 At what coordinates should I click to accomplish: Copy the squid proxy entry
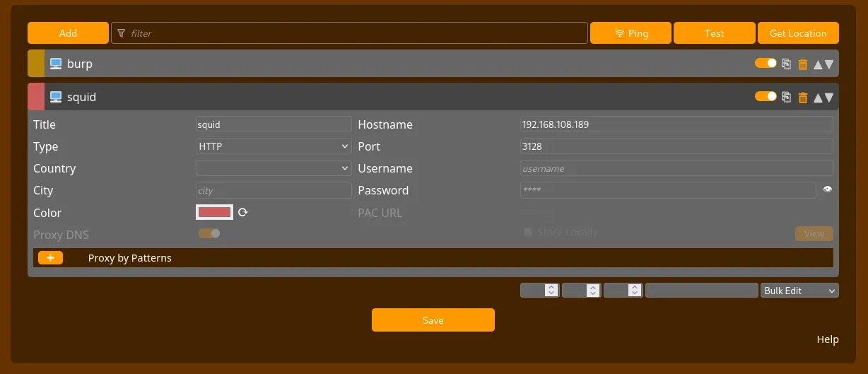786,97
